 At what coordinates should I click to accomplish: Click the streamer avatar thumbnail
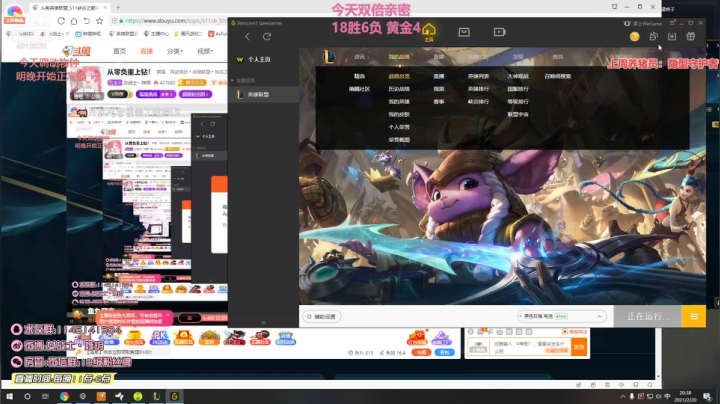(x=87, y=83)
